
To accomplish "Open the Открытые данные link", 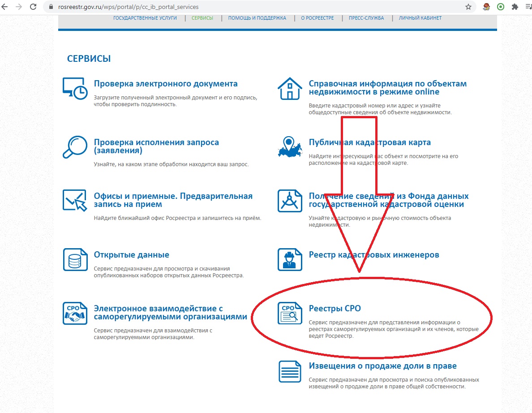I will tap(131, 255).
